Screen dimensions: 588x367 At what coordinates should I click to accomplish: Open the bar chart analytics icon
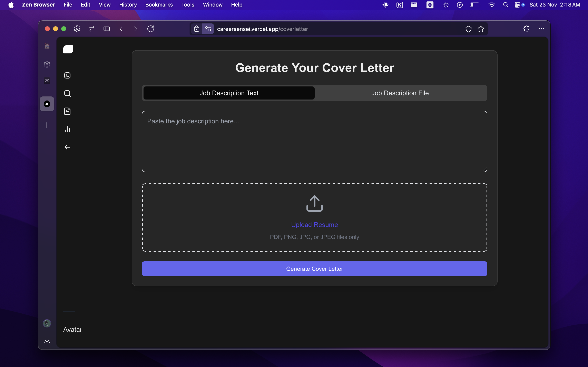pyautogui.click(x=67, y=129)
